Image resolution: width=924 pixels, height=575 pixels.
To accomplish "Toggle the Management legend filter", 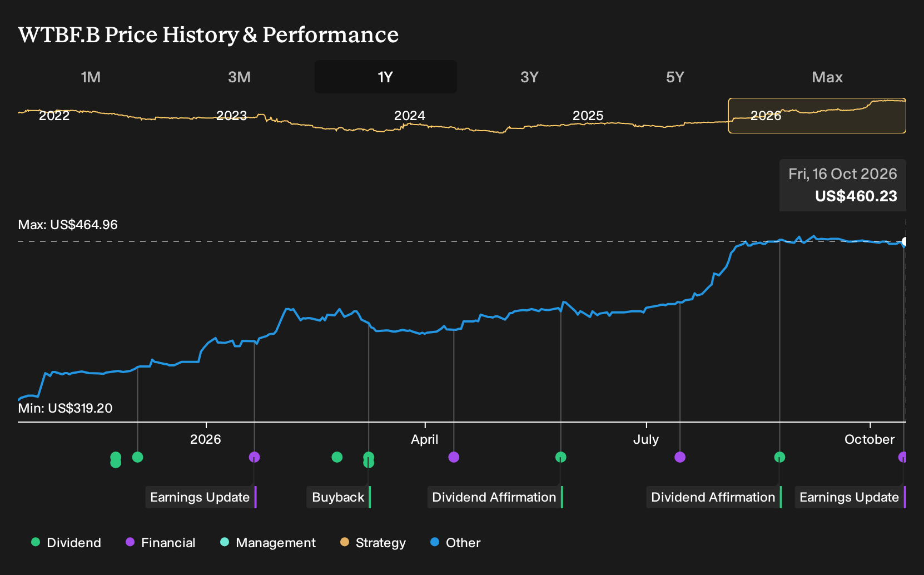I will click(x=268, y=543).
